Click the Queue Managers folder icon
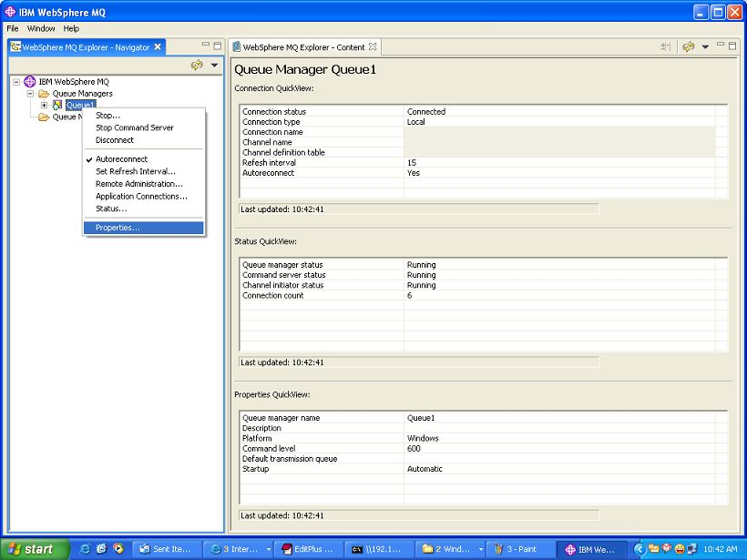 (44, 93)
